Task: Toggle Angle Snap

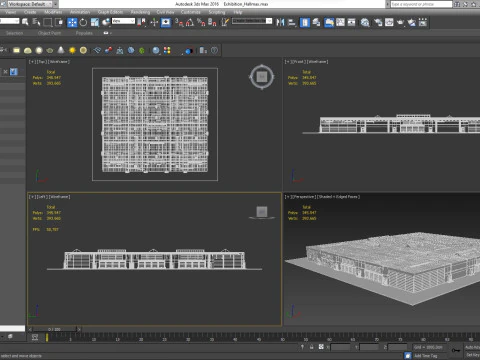Action: click(x=190, y=22)
